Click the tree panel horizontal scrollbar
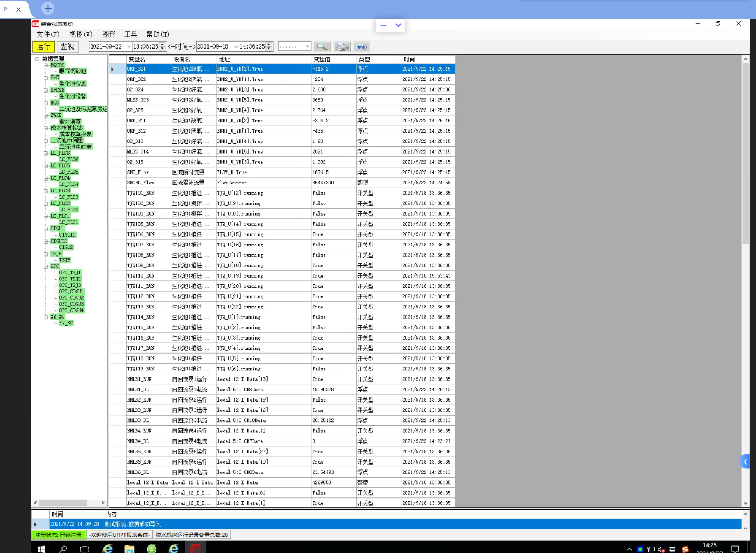Viewport: 756px width, 553px height. click(64, 503)
